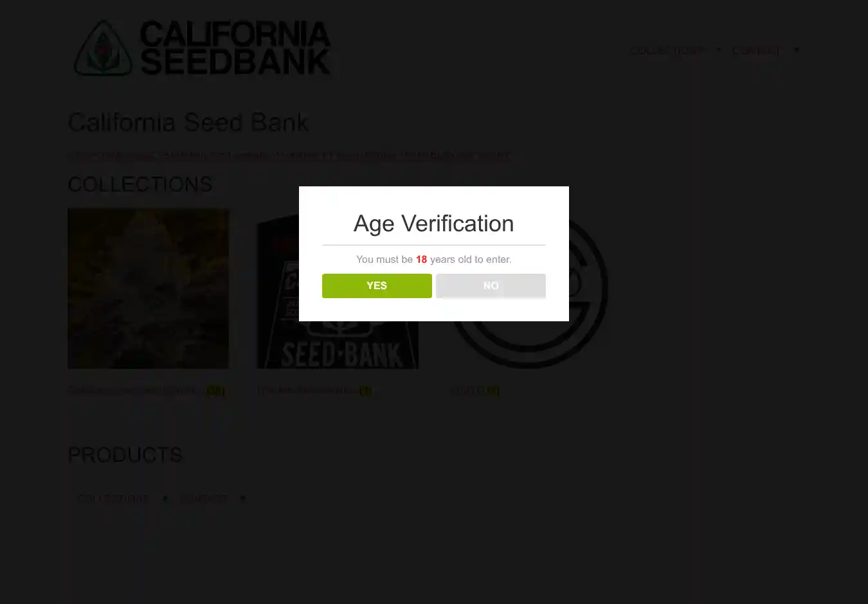Expand arrow beside COLLECTIONS under Products

165,499
